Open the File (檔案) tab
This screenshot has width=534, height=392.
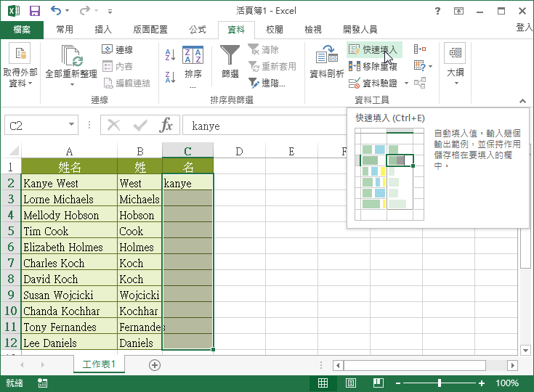tap(22, 30)
